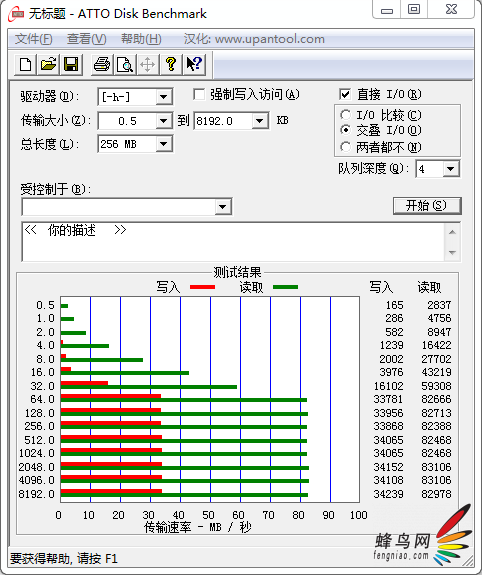The image size is (482, 575).
Task: Open a saved benchmark file icon
Action: point(48,65)
